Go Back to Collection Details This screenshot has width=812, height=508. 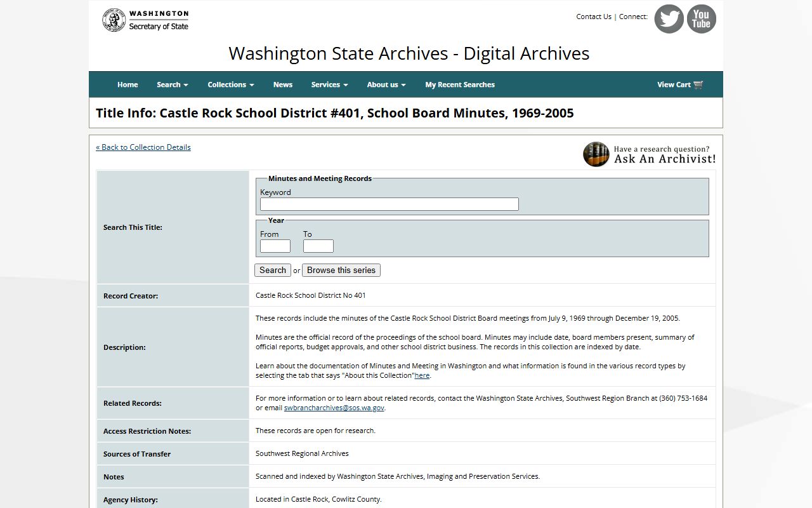point(143,147)
